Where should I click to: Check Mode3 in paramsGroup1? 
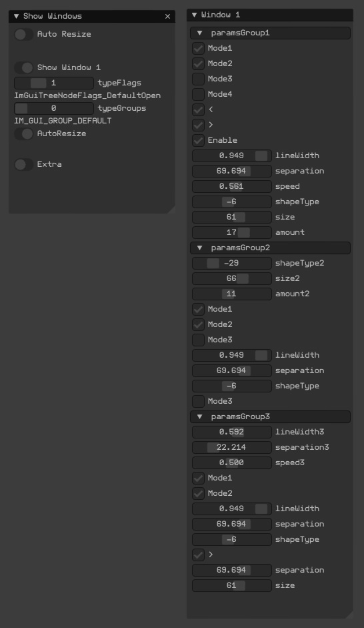199,79
